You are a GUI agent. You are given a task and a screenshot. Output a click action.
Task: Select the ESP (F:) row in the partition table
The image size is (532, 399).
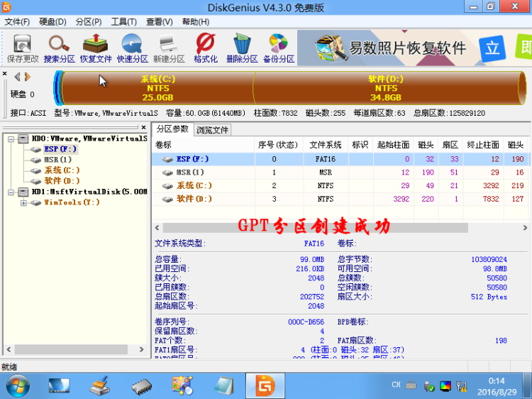tap(340, 159)
